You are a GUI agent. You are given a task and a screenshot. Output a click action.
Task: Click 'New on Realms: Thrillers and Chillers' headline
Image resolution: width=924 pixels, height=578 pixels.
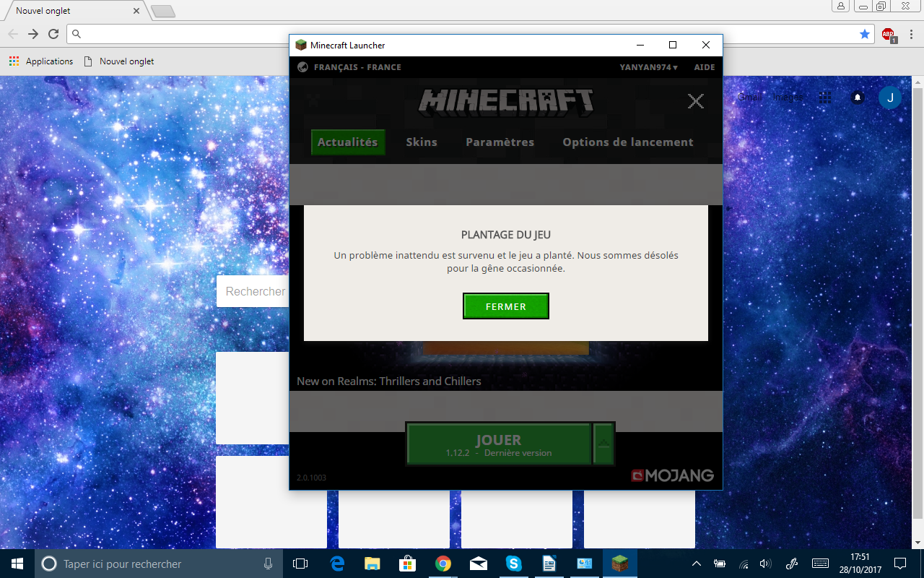coord(389,381)
